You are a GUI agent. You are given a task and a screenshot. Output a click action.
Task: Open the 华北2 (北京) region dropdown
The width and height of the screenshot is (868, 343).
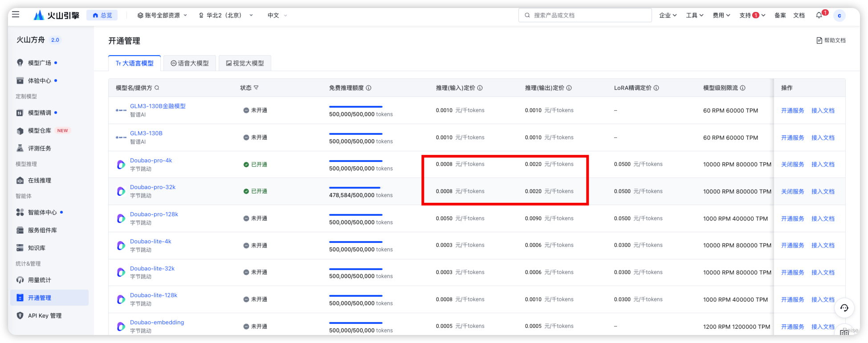tap(226, 15)
